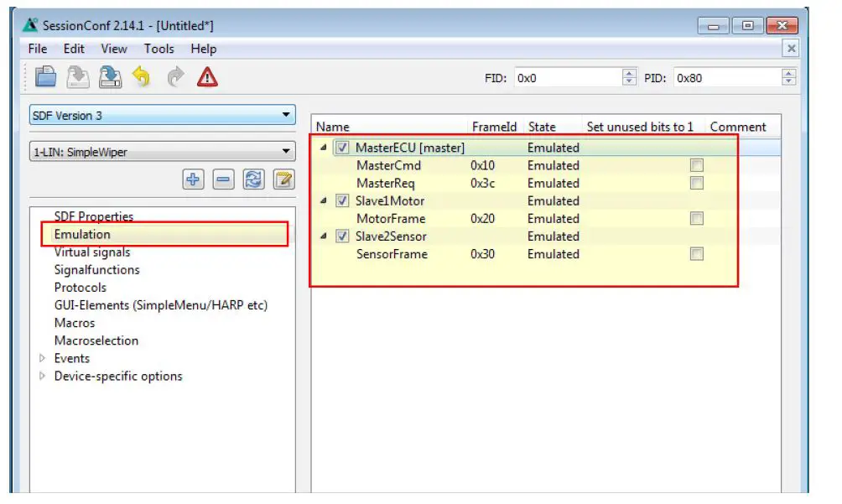Click the 0x3c FrameId cell
The width and height of the screenshot is (842, 504).
click(483, 183)
